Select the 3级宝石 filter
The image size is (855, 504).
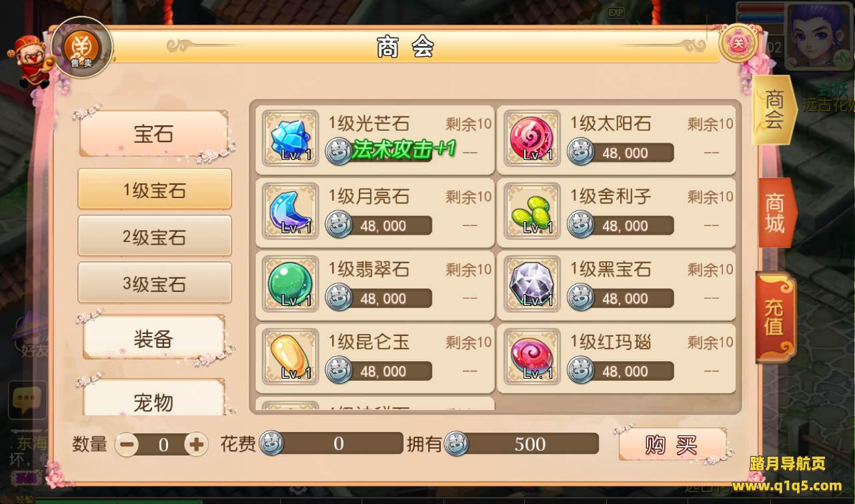[x=155, y=283]
